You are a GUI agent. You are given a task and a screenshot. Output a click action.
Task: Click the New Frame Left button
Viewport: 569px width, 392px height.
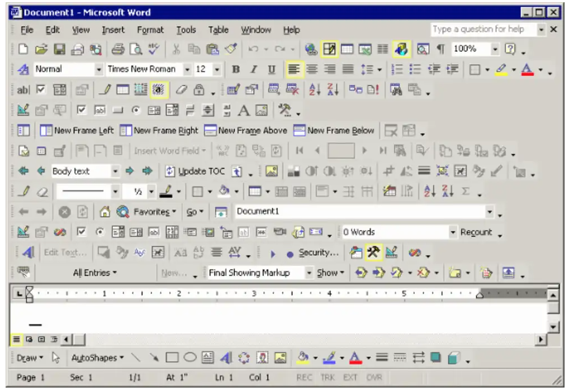78,131
